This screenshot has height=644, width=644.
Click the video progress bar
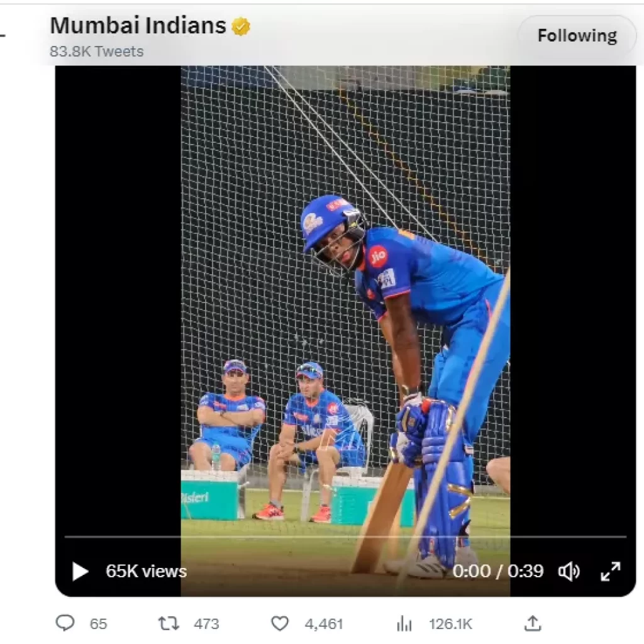pyautogui.click(x=346, y=536)
